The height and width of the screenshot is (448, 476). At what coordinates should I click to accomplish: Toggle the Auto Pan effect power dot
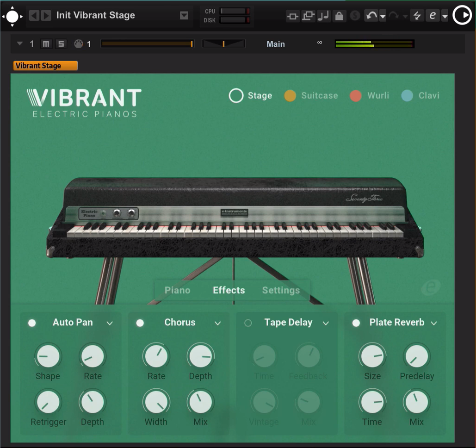(32, 323)
